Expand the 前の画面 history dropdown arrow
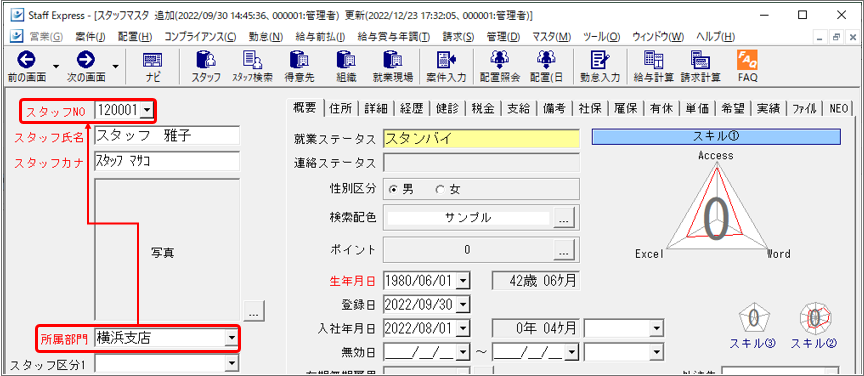The image size is (864, 376). click(x=56, y=66)
